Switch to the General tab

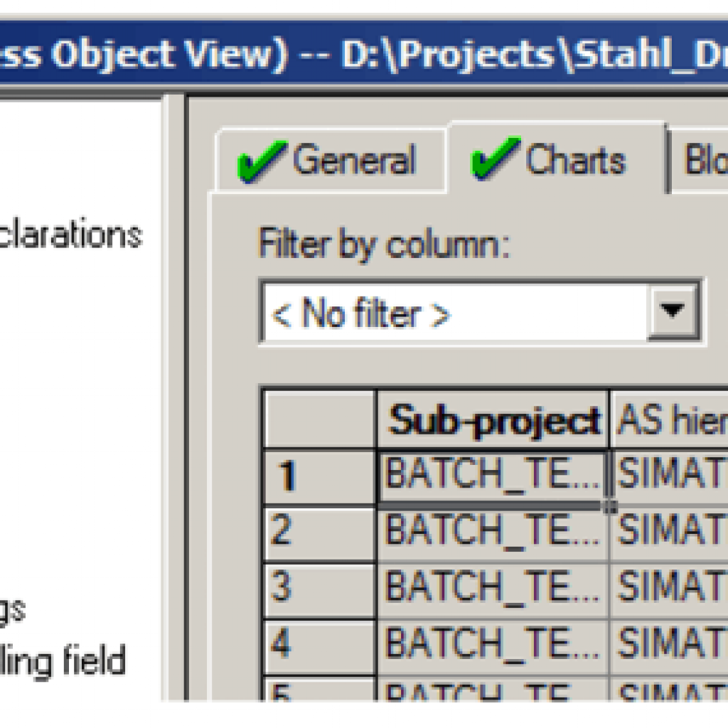pyautogui.click(x=331, y=160)
